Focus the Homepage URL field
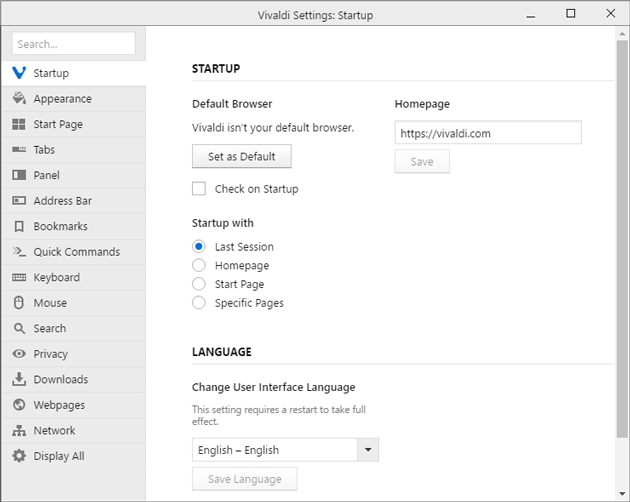The width and height of the screenshot is (630, 502). (x=488, y=133)
